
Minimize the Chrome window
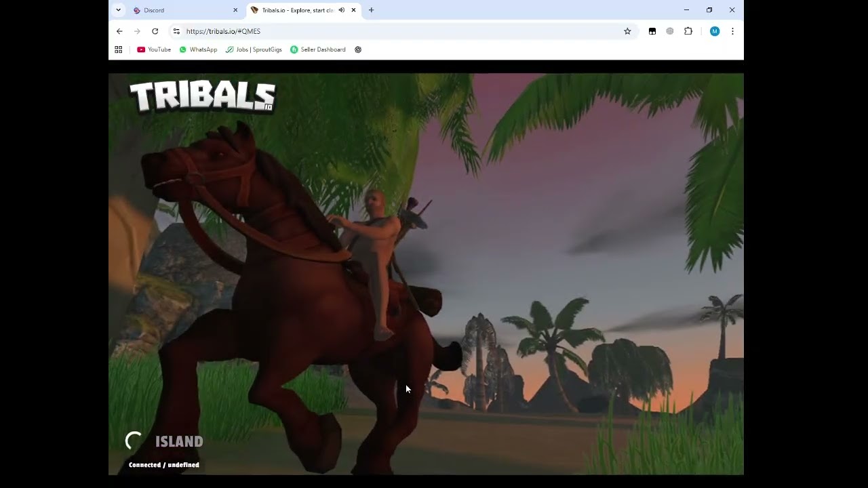coord(686,10)
